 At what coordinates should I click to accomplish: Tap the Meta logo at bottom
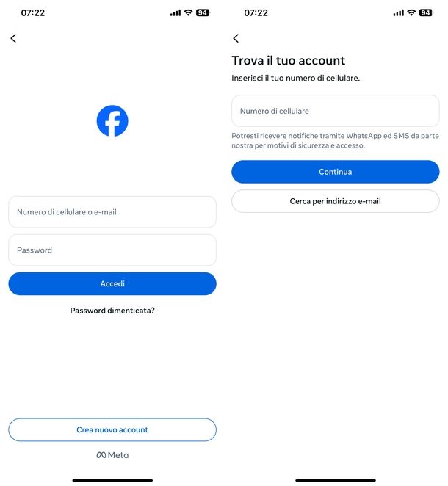click(112, 455)
